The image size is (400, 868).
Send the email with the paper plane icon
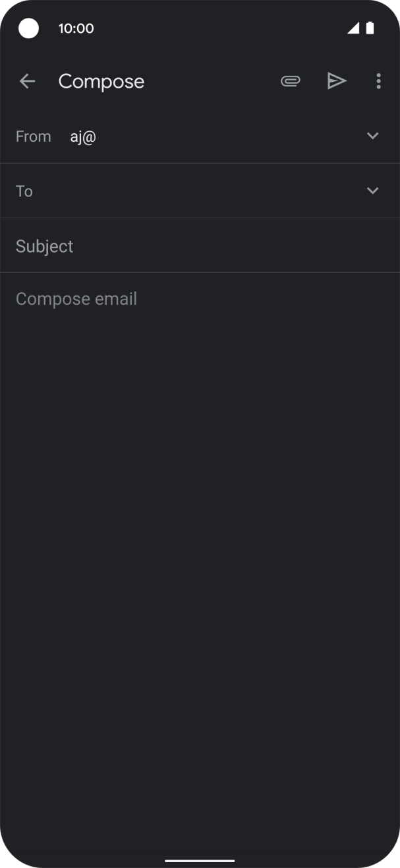click(337, 81)
